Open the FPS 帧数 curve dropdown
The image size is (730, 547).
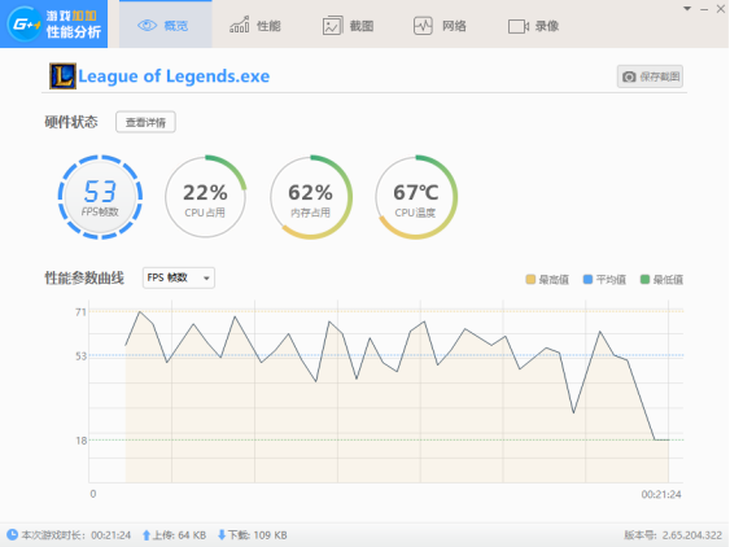pyautogui.click(x=178, y=278)
